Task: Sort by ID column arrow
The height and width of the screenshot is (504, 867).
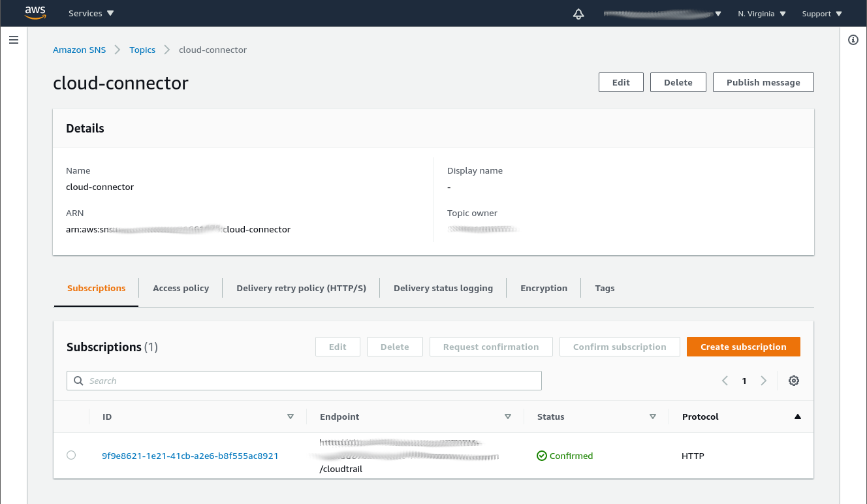Action: click(291, 417)
